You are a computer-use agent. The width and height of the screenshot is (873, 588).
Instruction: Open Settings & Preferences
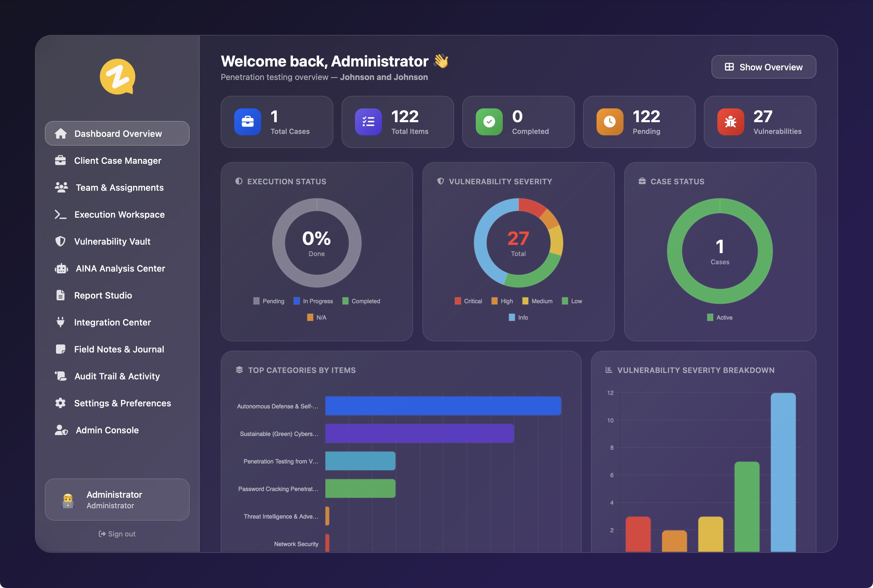click(122, 403)
